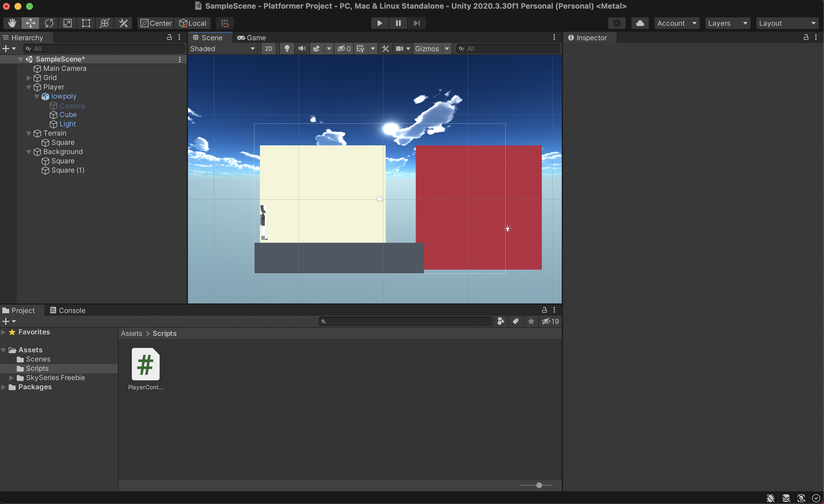Search assets by label icon
Screen dimensions: 824x504
[516, 322]
